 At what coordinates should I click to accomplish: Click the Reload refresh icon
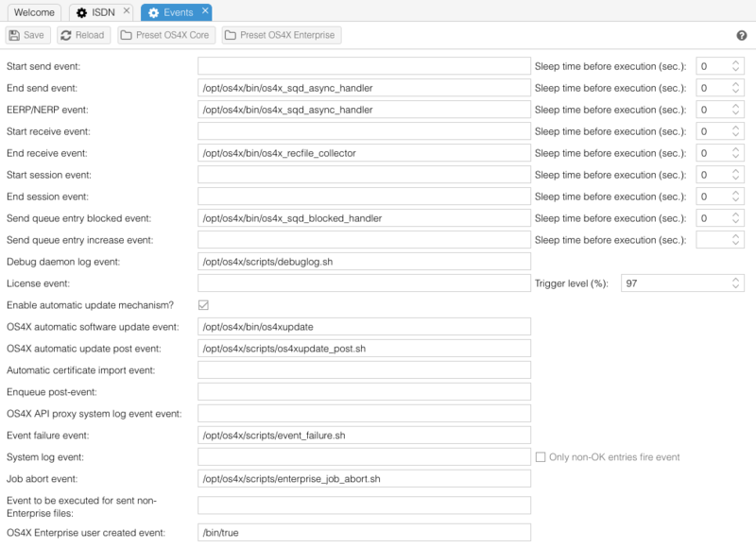(x=66, y=36)
